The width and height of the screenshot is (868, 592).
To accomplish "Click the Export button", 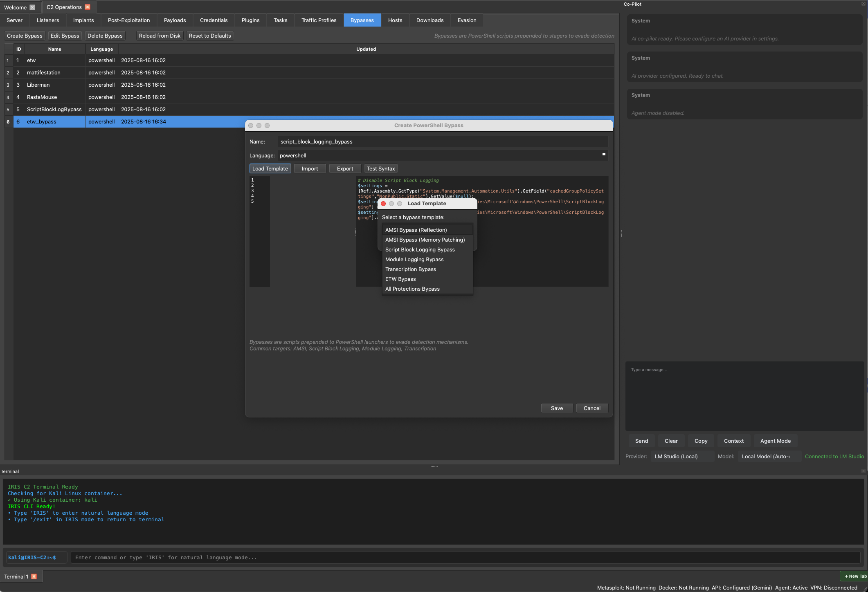I will click(345, 168).
